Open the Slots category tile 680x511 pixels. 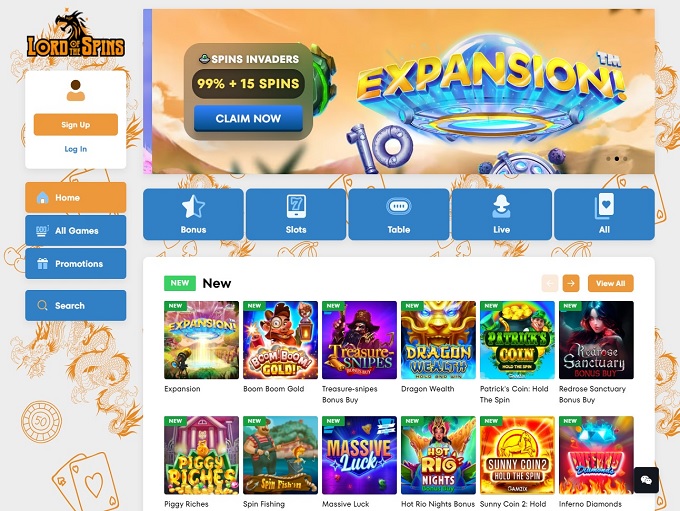point(296,214)
